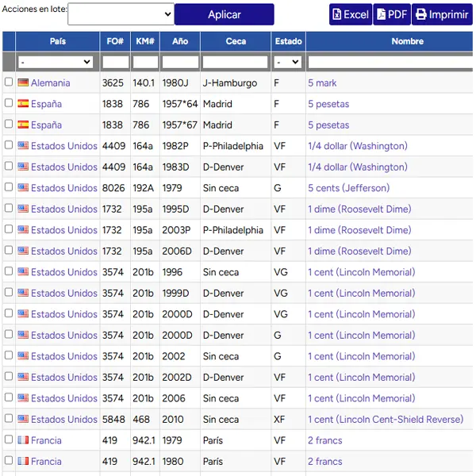Click the French flag in the 1980 row
Screen dimensions: 476x476
[x=23, y=461]
